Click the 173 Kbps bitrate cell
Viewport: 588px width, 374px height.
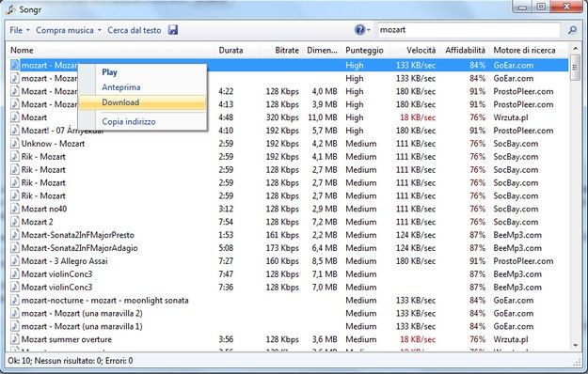coord(282,248)
